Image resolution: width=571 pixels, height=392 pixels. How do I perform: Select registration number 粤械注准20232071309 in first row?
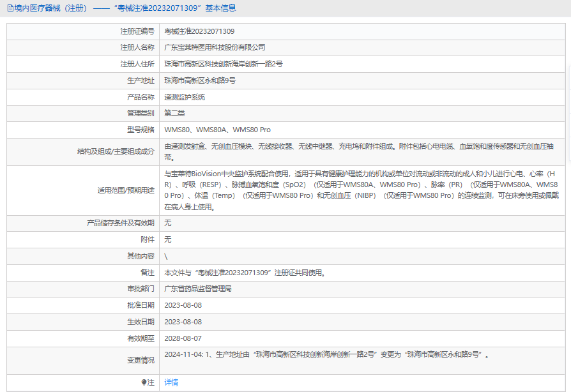pos(199,31)
